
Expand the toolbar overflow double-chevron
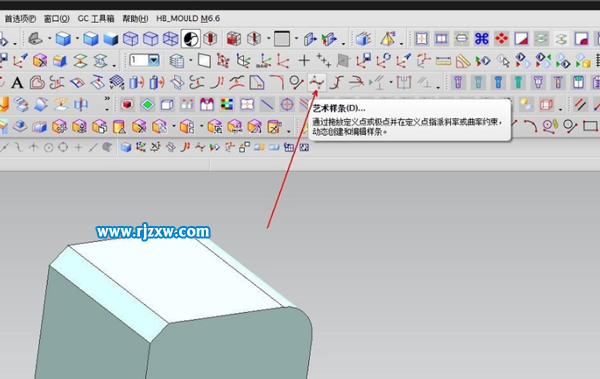point(107,99)
